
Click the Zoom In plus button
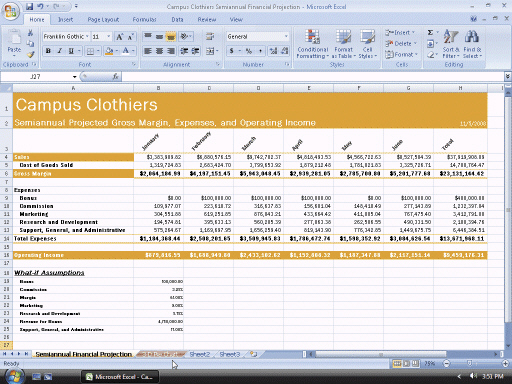505,364
